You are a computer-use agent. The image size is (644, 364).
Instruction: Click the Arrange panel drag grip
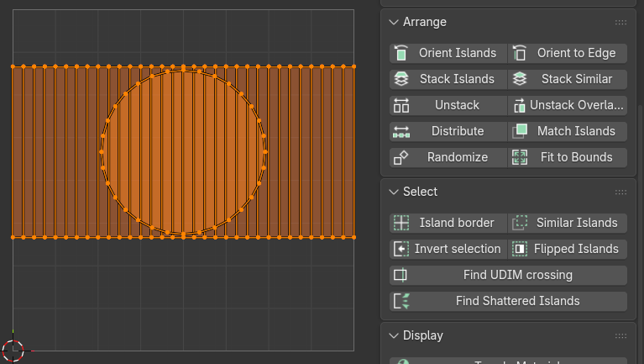click(620, 22)
